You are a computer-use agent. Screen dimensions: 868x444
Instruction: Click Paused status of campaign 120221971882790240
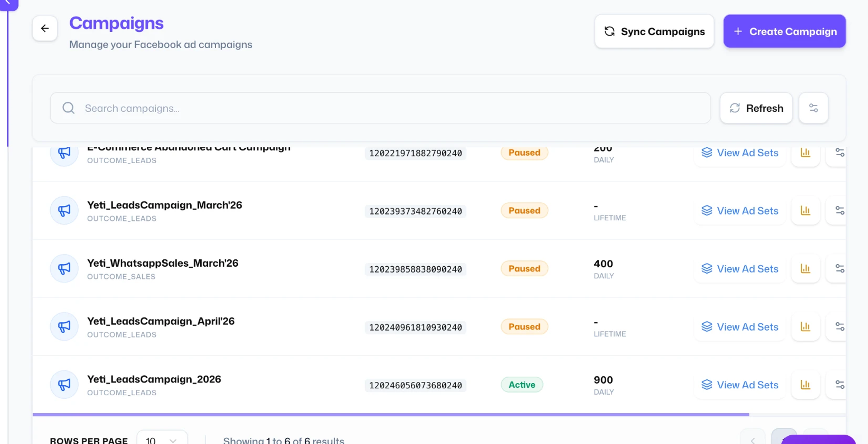(x=524, y=153)
